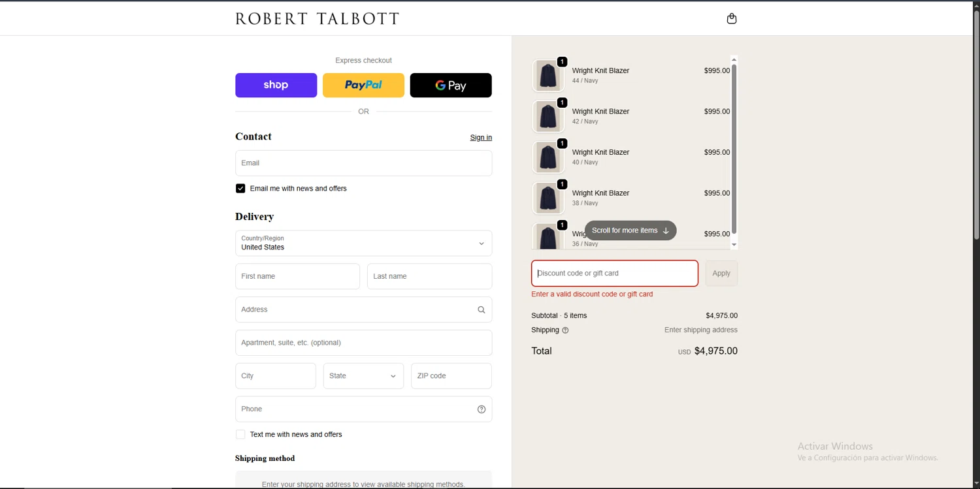Click the Sign in link

click(x=481, y=138)
